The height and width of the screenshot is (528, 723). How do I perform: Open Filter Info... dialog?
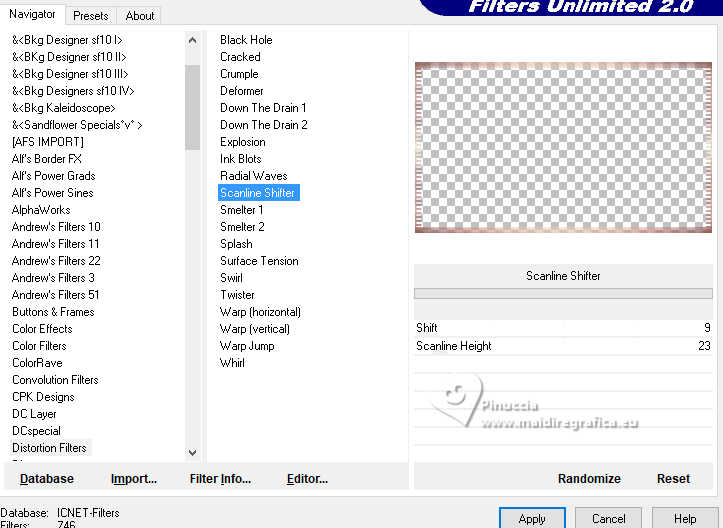[x=220, y=479]
